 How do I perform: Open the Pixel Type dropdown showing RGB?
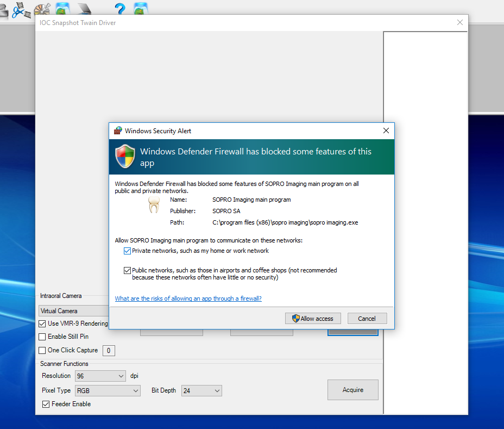(108, 391)
